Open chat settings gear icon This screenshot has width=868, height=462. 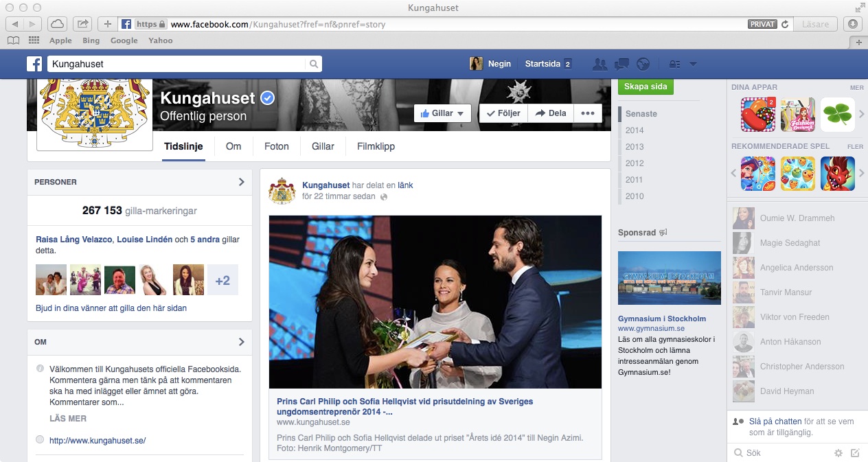[838, 453]
